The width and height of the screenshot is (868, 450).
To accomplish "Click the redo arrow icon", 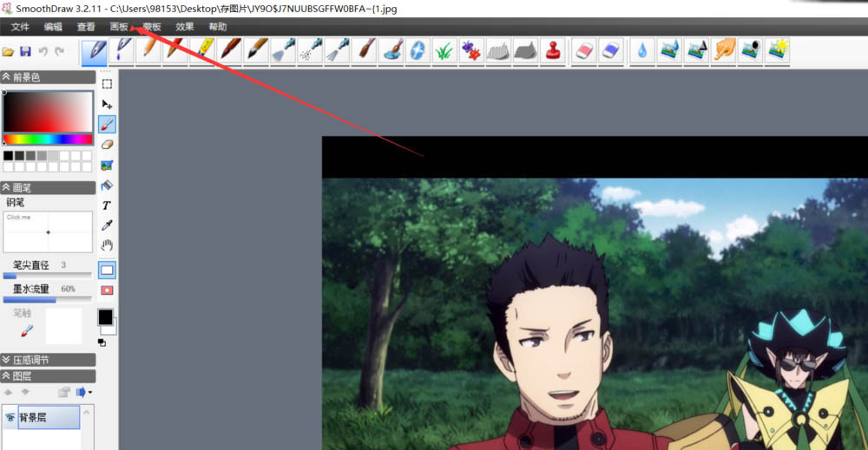I will click(60, 51).
